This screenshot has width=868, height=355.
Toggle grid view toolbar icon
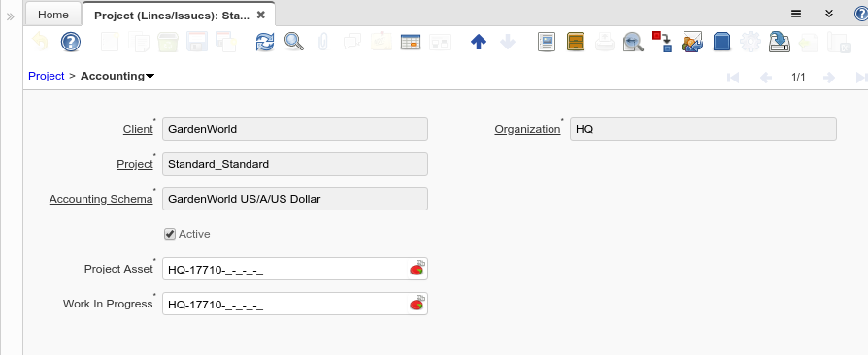pyautogui.click(x=410, y=42)
